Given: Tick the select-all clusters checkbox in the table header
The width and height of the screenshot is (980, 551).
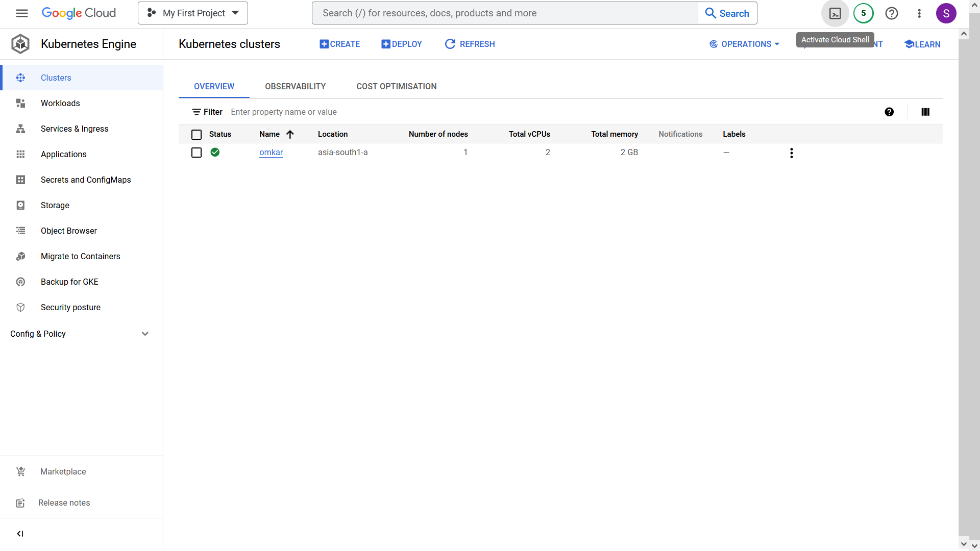Looking at the screenshot, I should [197, 134].
